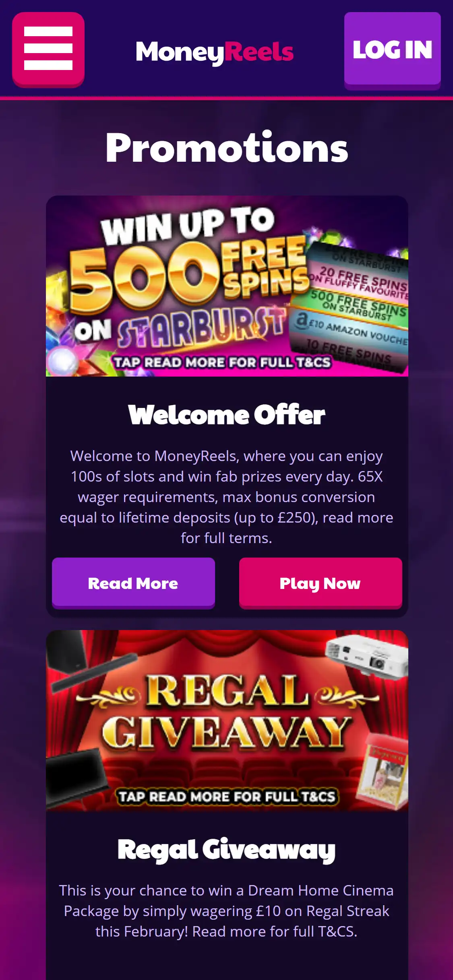Tap Read More for Welcome Offer
This screenshot has width=453, height=980.
click(x=133, y=583)
